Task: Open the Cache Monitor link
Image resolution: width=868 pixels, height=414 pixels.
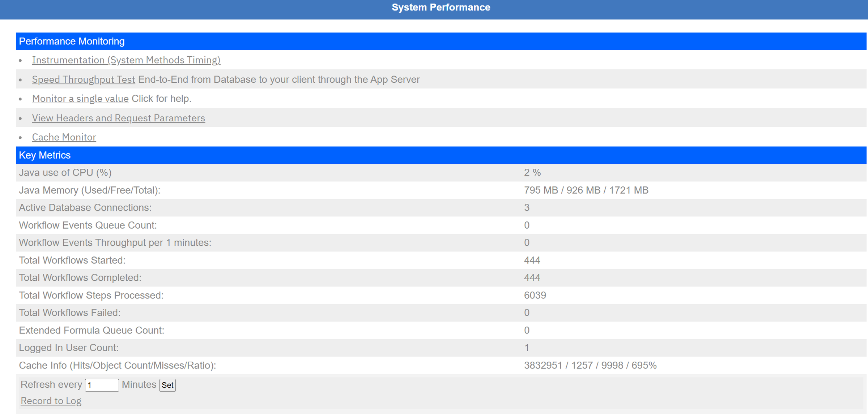Action: (64, 137)
